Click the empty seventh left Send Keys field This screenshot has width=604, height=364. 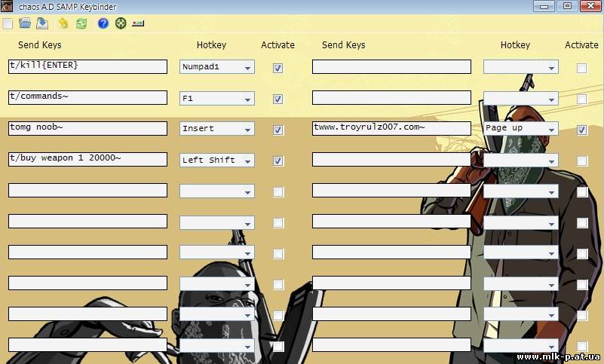[x=87, y=252]
